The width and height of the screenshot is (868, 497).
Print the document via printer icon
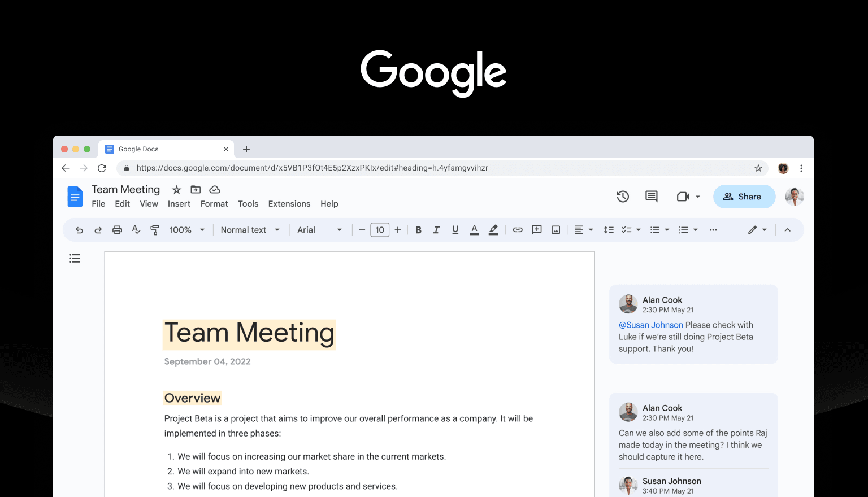[117, 230]
